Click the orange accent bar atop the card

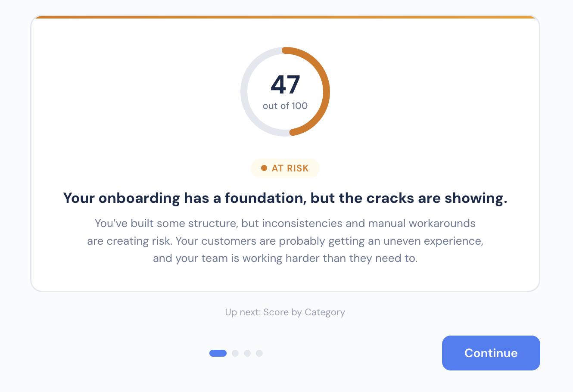(285, 17)
